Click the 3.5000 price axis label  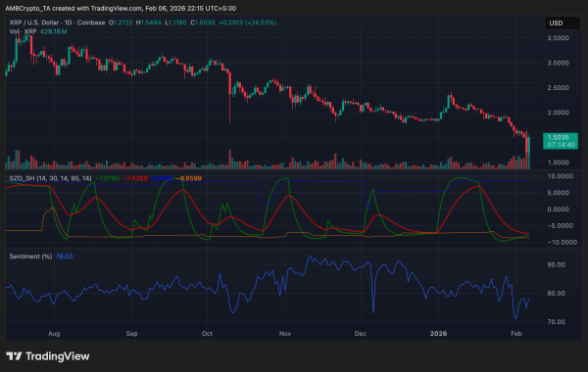(x=558, y=38)
